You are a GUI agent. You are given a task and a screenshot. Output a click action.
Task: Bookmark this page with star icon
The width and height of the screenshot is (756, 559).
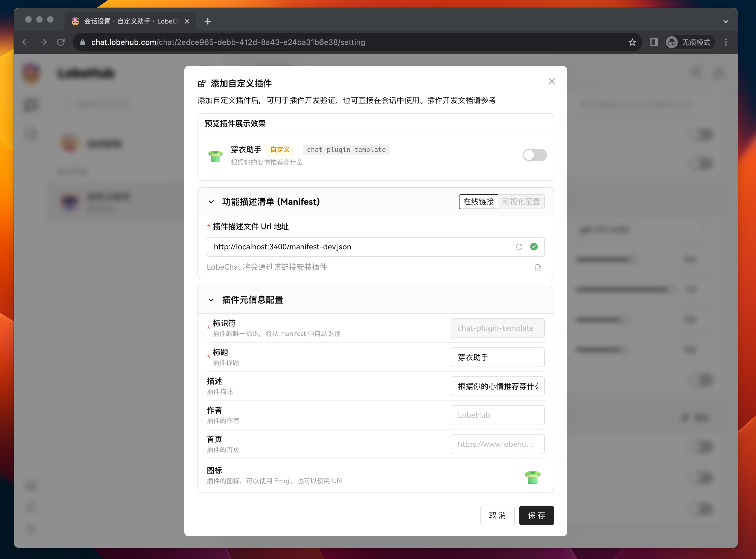[632, 42]
